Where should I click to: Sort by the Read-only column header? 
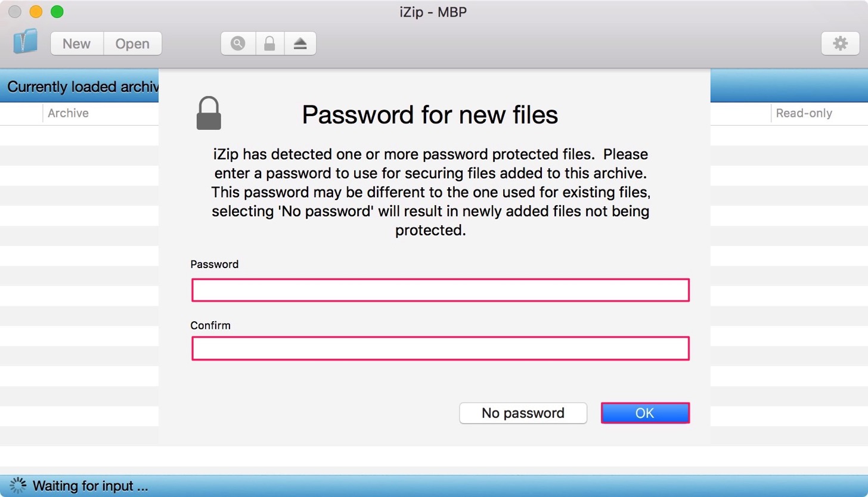coord(804,113)
